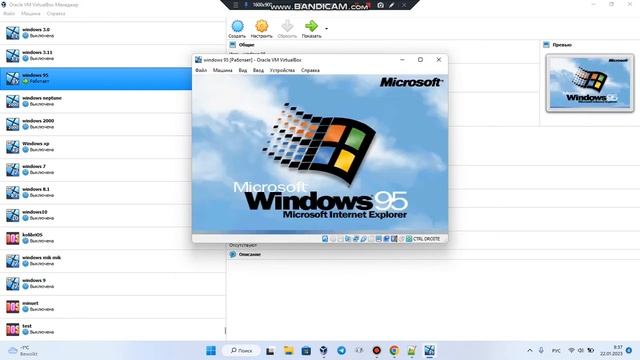
Task: Open Файл menu in the VirtualBox Manager window
Action: pyautogui.click(x=9, y=13)
